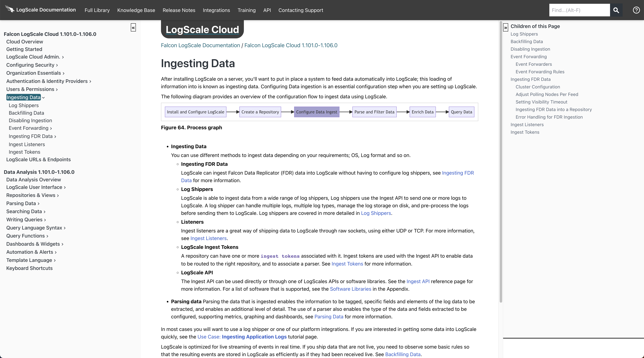
Task: Open the Backfilling Data link in text
Action: coord(402,354)
